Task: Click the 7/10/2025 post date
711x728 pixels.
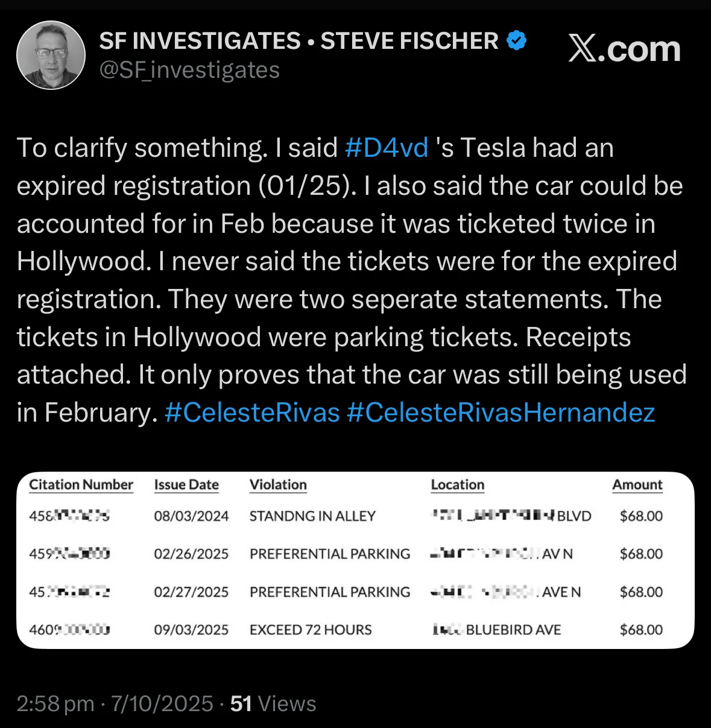Action: click(162, 704)
